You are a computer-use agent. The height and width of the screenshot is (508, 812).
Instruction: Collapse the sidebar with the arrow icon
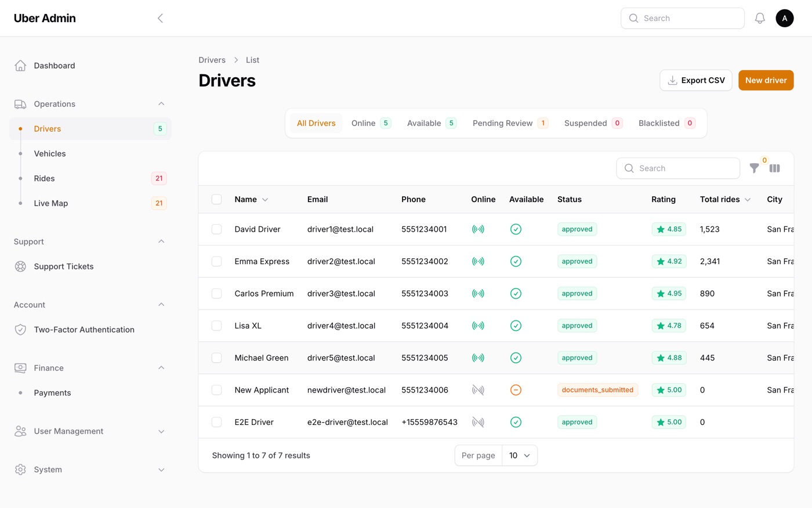click(x=160, y=18)
